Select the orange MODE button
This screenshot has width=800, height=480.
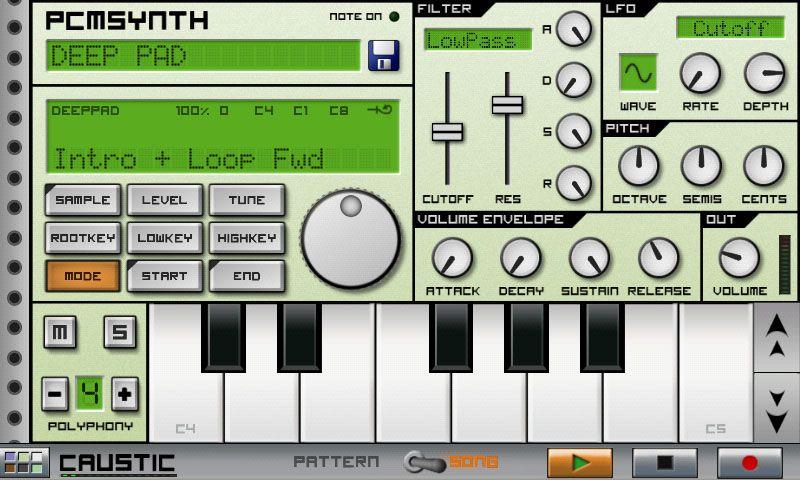(83, 276)
